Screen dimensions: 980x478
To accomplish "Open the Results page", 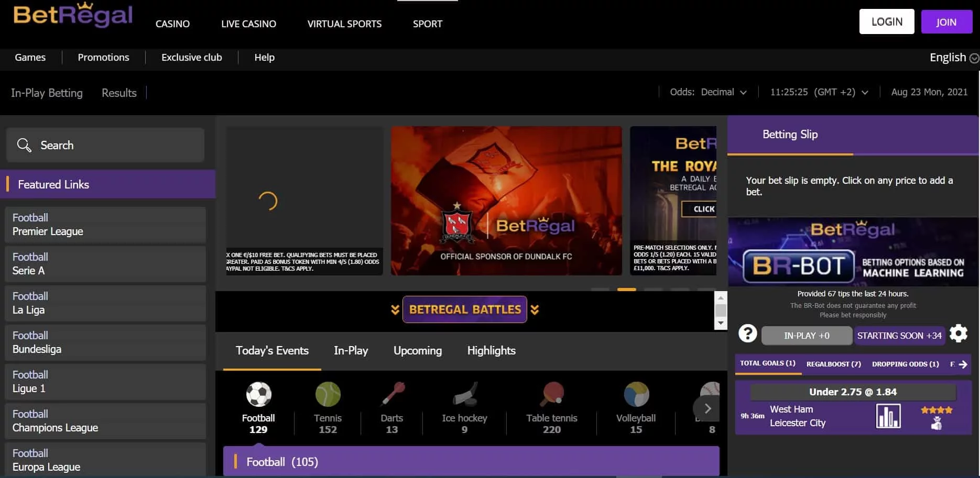I will 119,93.
